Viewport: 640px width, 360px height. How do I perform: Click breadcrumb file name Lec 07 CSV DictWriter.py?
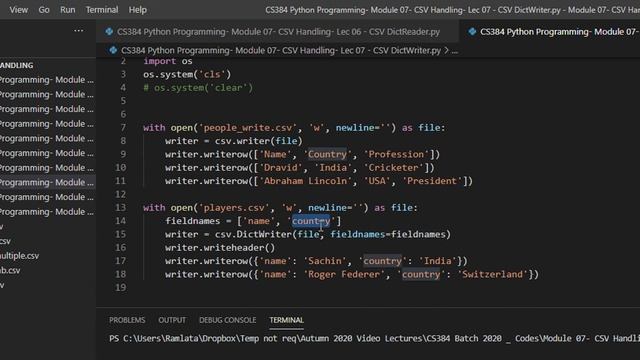pyautogui.click(x=281, y=51)
